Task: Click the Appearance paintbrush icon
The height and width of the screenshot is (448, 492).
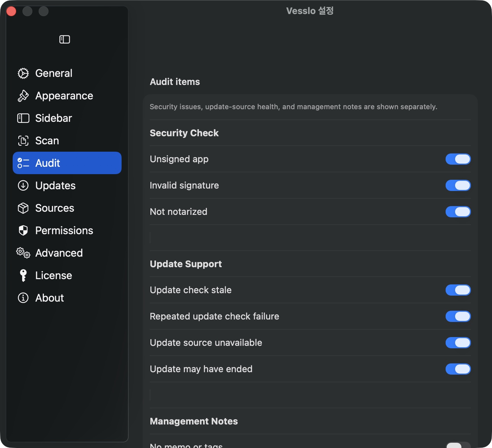Action: coord(23,96)
